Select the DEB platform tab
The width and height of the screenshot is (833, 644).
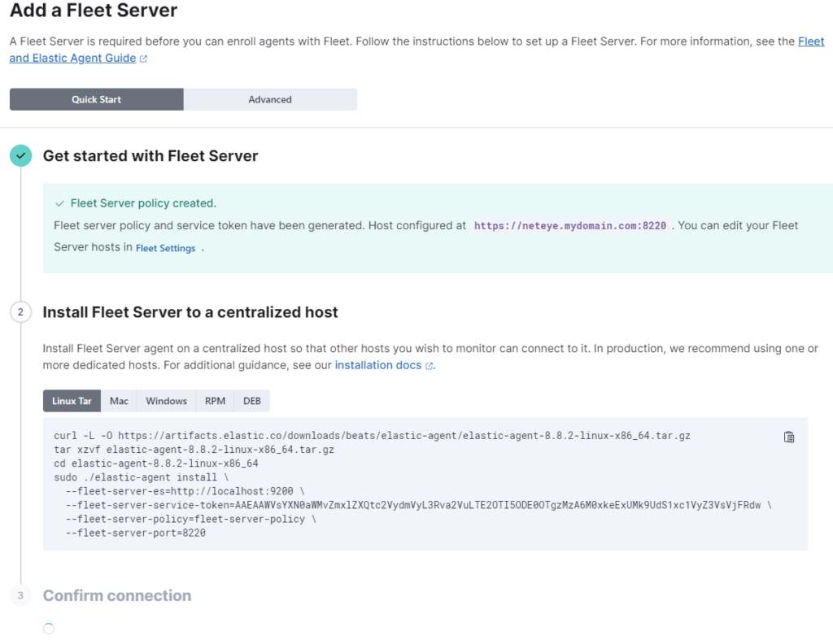coord(252,401)
